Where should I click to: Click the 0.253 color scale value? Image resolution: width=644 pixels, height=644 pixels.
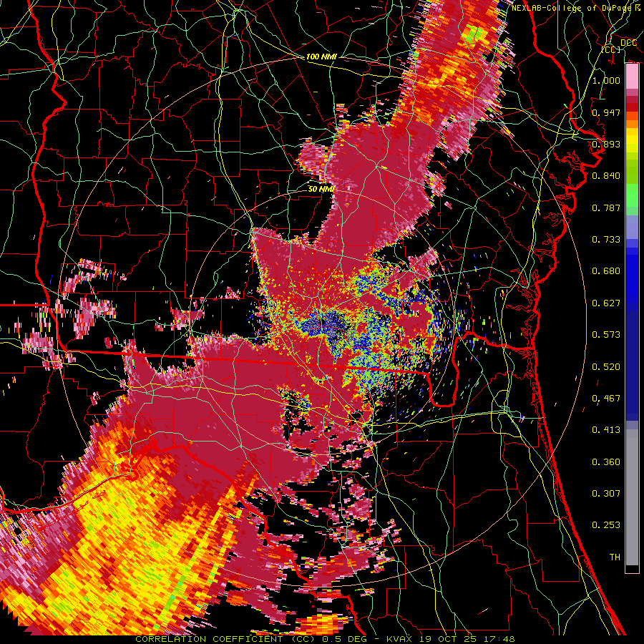606,525
